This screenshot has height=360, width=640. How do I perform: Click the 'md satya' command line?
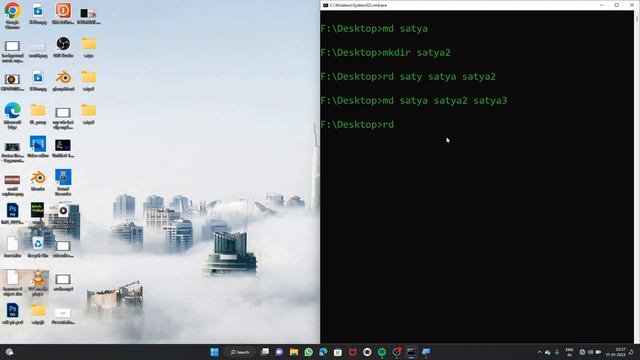click(374, 29)
